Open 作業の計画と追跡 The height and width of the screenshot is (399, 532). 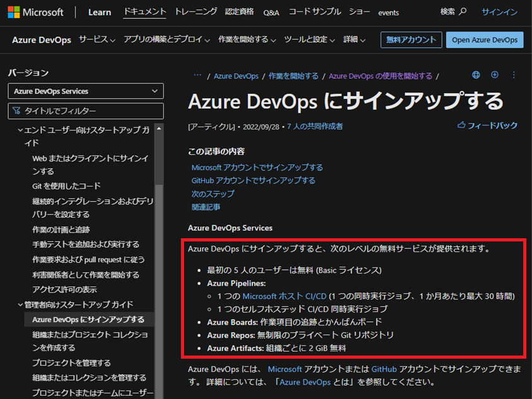pos(61,229)
